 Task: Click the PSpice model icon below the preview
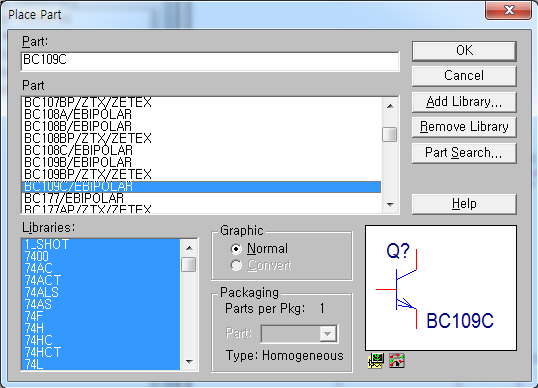coord(376,361)
